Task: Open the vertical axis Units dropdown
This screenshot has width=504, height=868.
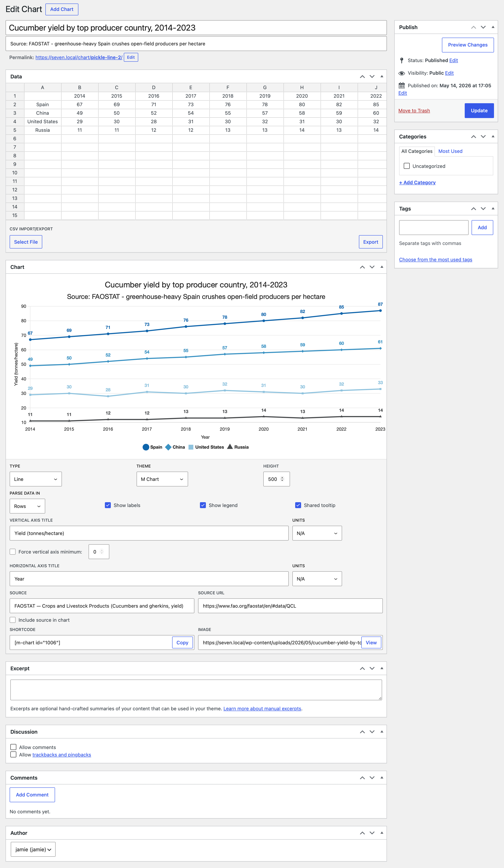Action: pos(317,533)
